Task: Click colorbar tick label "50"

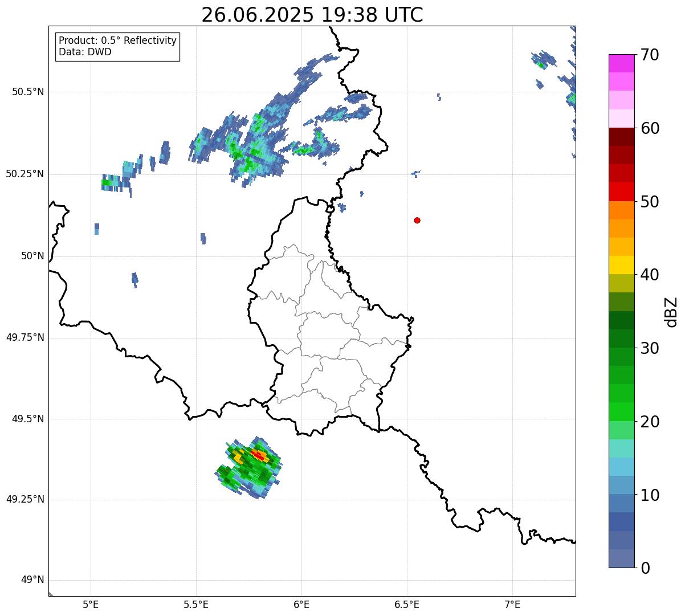Action: 650,202
